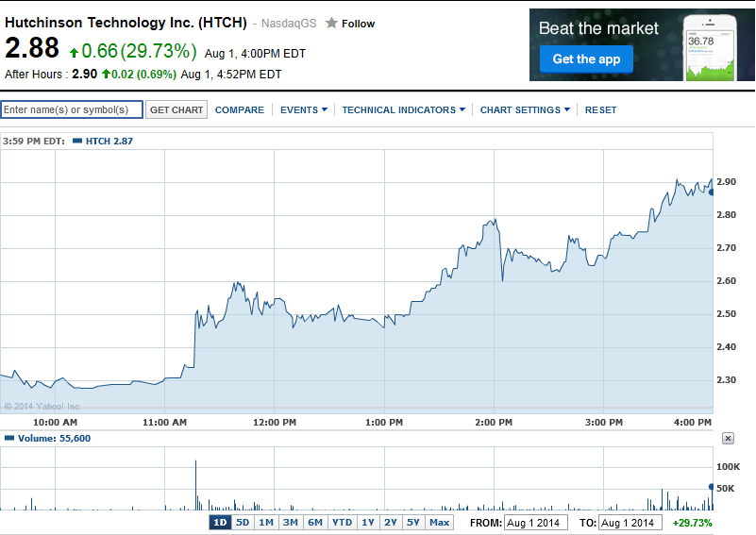Image resolution: width=756 pixels, height=535 pixels.
Task: Click the large volume spike after 11:00 AM
Action: click(195, 485)
